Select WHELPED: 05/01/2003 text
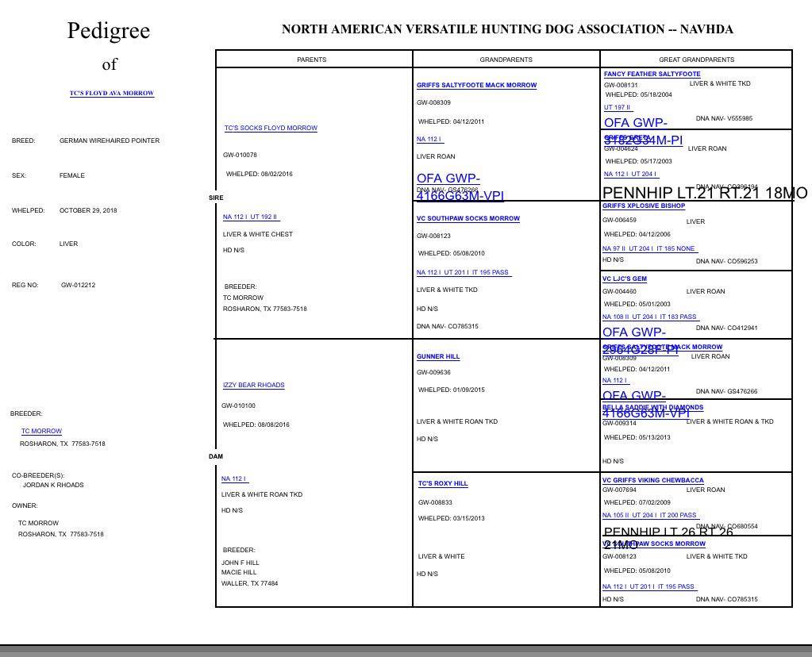 click(637, 305)
